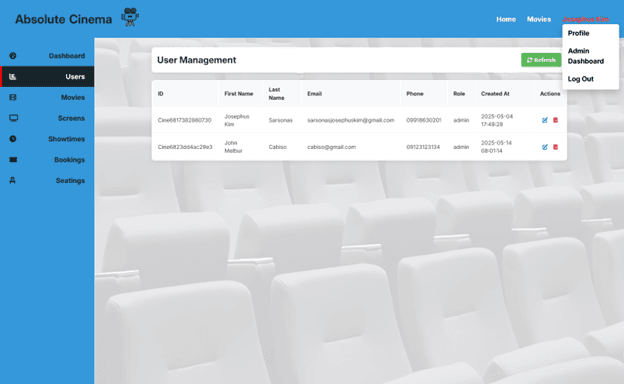Click the Screens monitor icon in sidebar

(14, 118)
